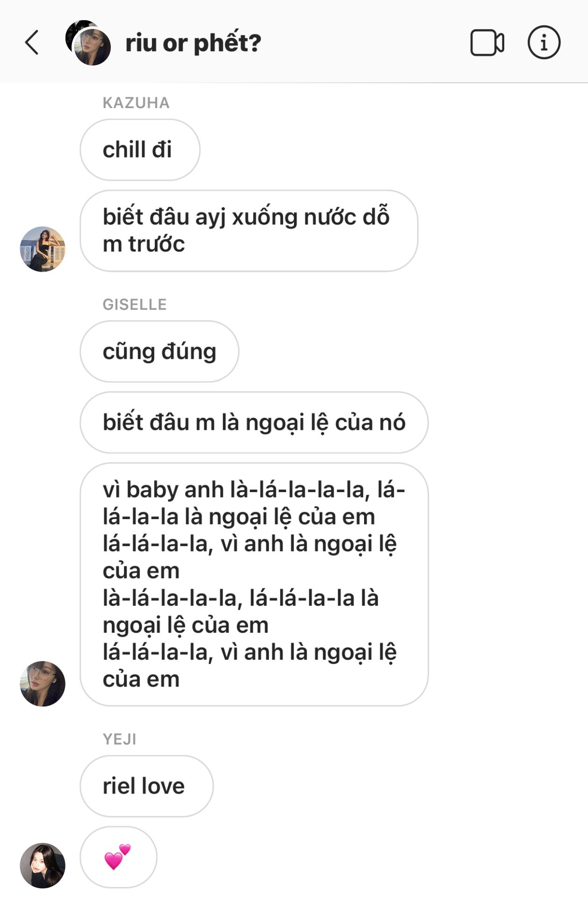The height and width of the screenshot is (898, 588).
Task: Start a video call with the camera icon
Action: (487, 43)
